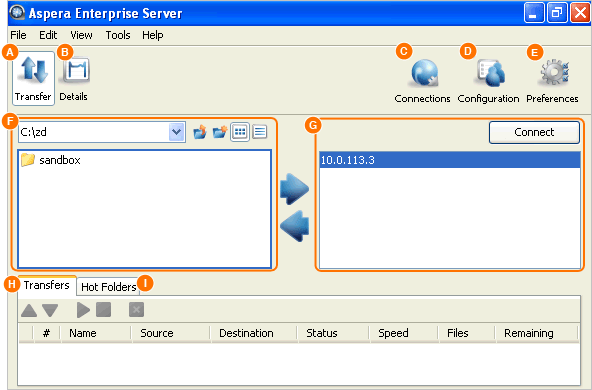Switch to the Hot Folders tab
The width and height of the screenshot is (592, 390).
click(108, 287)
